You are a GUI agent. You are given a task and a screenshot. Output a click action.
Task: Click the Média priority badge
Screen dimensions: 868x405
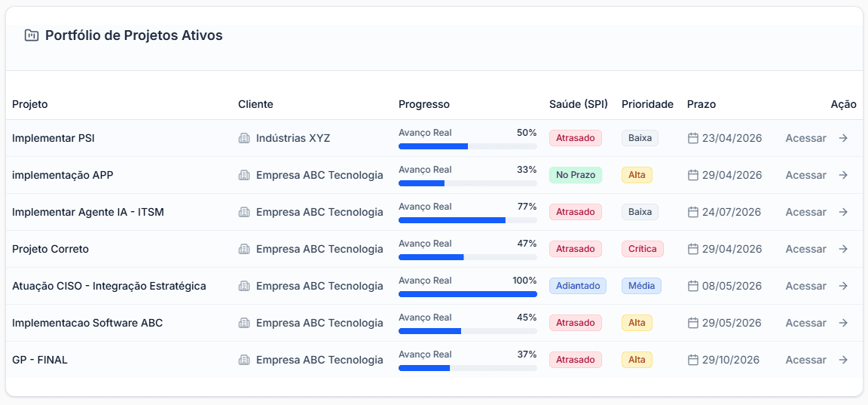(641, 286)
